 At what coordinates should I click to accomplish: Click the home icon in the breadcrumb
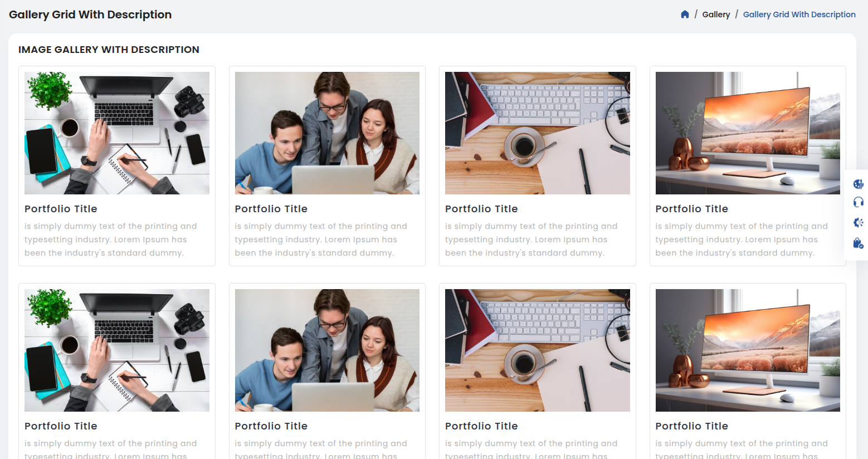[x=685, y=14]
